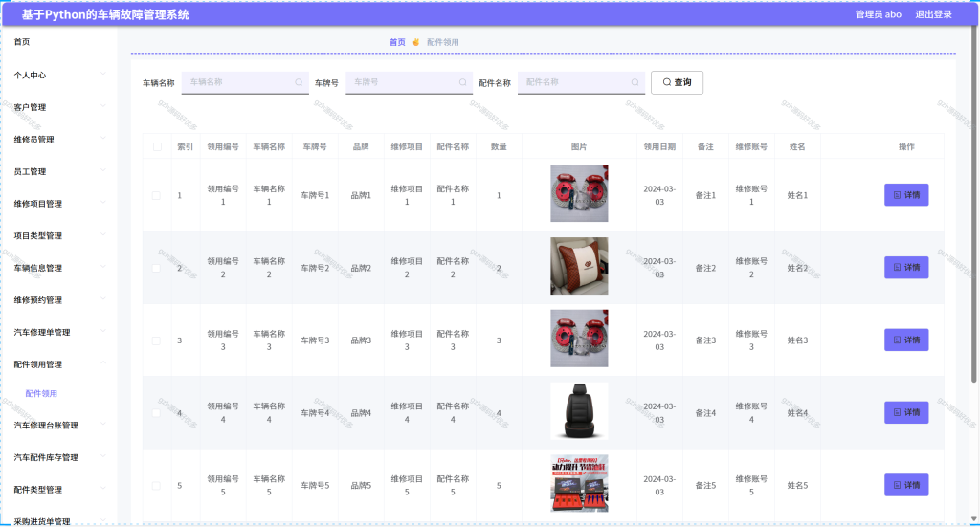The image size is (980, 527).
Task: Click the 查询 search button
Action: (677, 82)
